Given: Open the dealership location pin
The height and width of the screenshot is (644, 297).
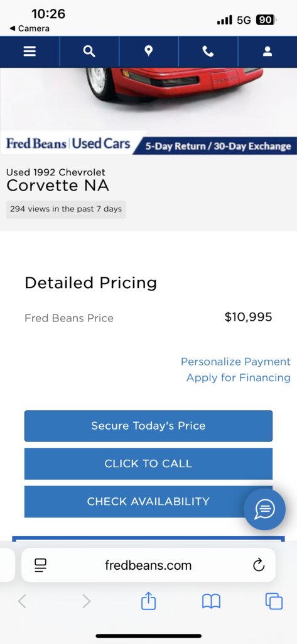Looking at the screenshot, I should tap(148, 51).
